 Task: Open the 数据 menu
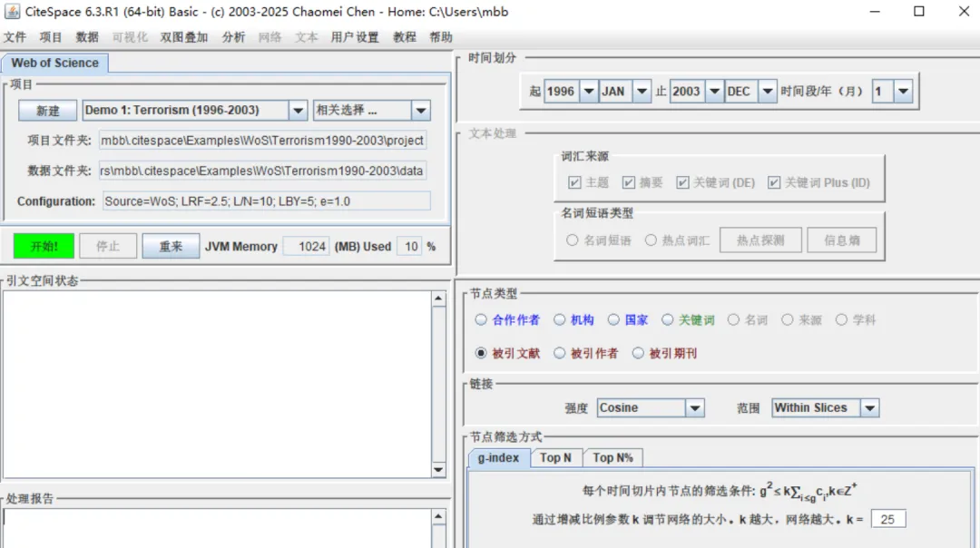coord(87,37)
